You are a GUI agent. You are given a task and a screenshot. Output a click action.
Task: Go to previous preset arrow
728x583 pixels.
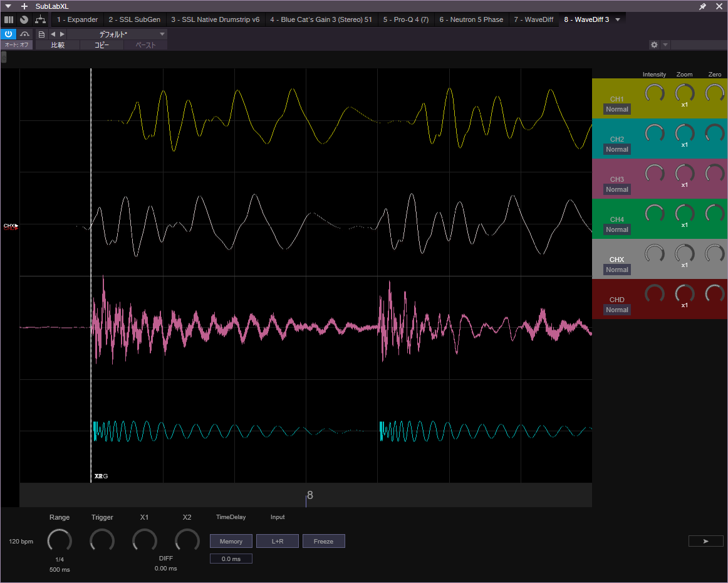pos(53,34)
